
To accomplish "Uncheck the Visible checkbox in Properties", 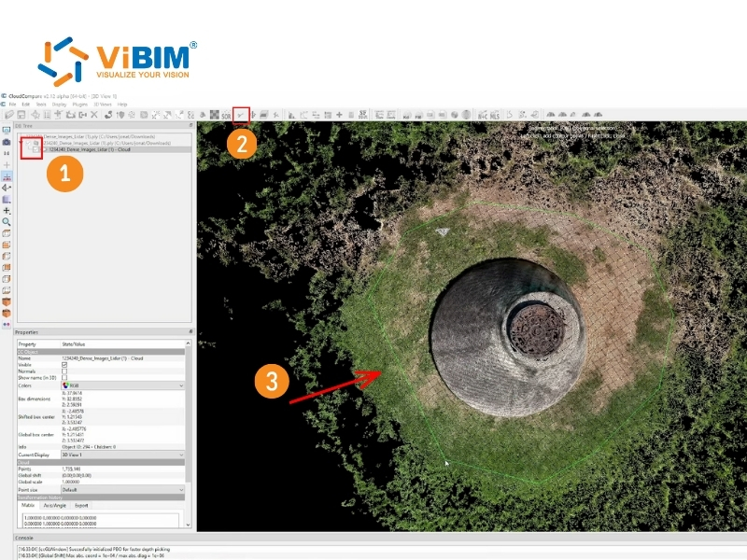I will click(65, 365).
